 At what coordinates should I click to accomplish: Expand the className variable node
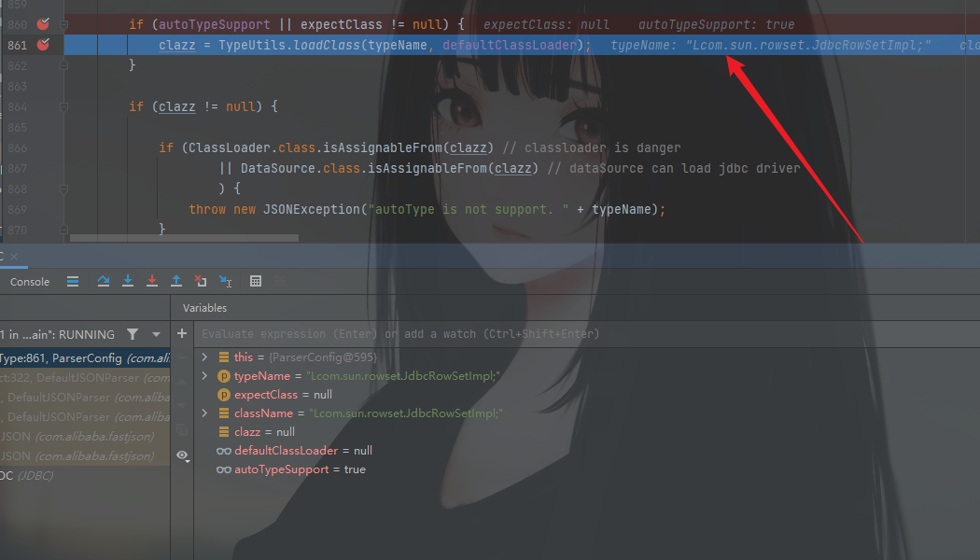(x=204, y=413)
